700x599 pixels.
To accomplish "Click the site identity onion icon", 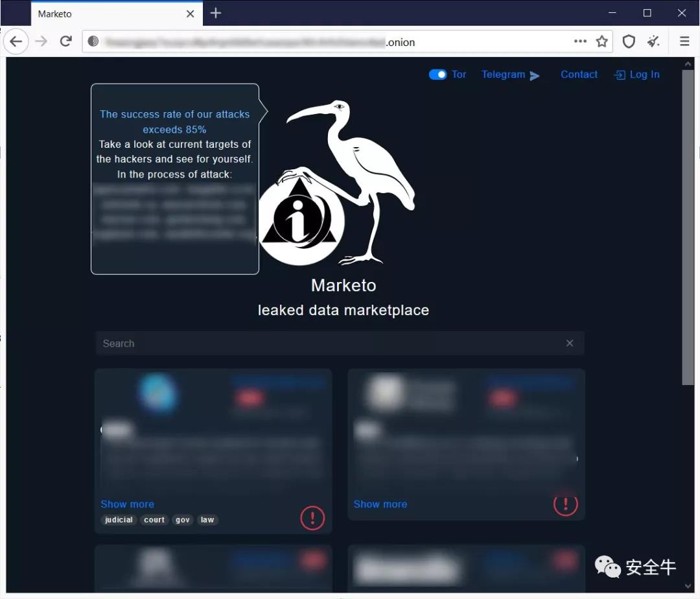I will tap(93, 41).
